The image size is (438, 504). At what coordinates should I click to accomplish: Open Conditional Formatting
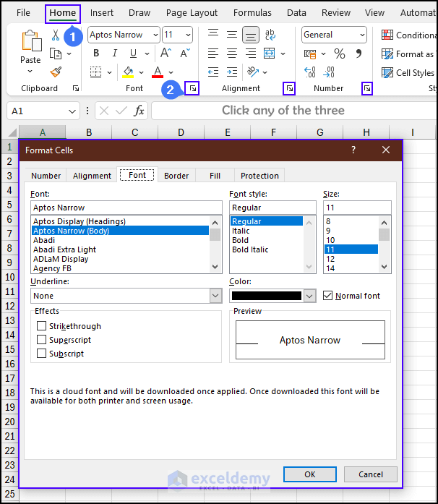click(408, 35)
